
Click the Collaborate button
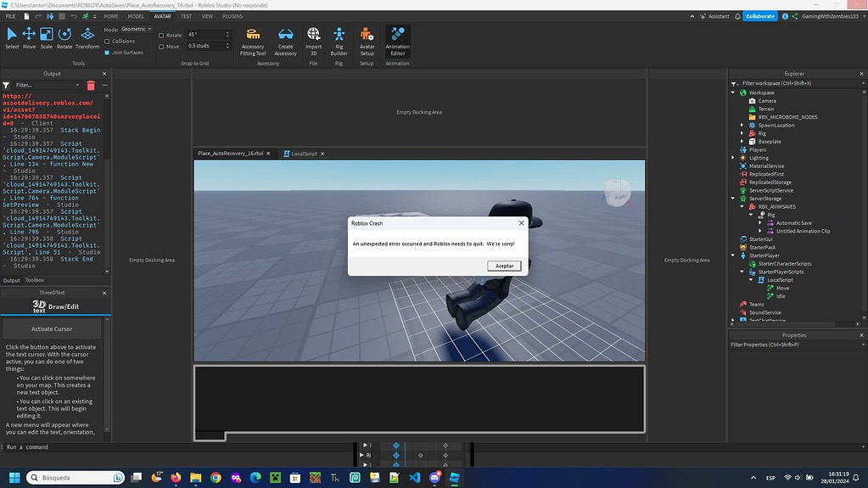pyautogui.click(x=760, y=16)
